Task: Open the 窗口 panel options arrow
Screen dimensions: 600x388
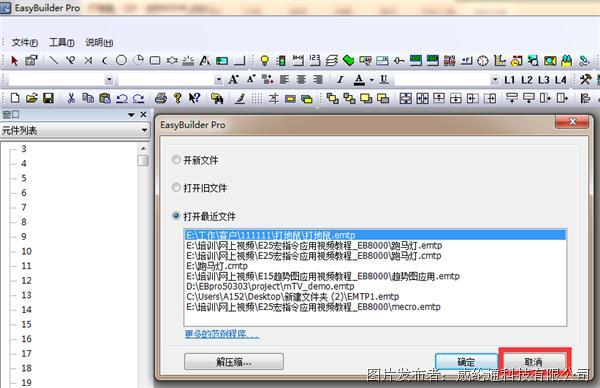Action: 131,114
